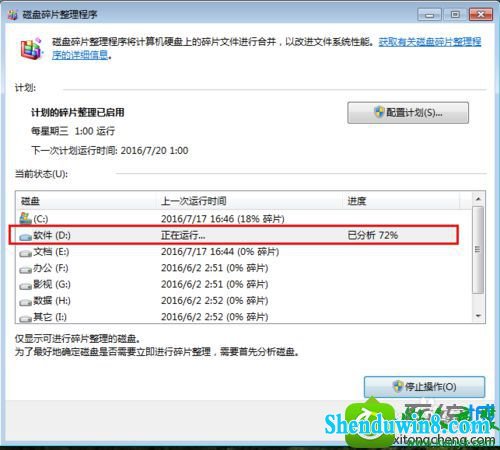Click the 数据 (H:) drive icon
The height and width of the screenshot is (450, 500).
(x=26, y=302)
